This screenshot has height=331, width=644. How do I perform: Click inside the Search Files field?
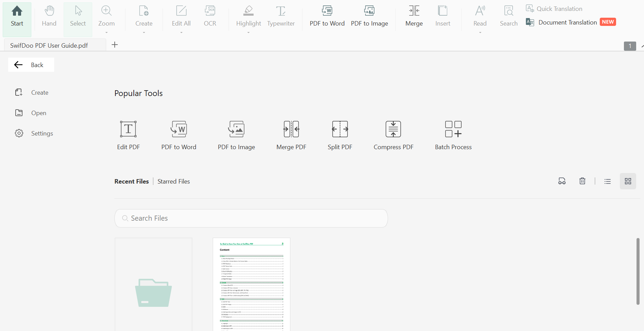pos(251,218)
